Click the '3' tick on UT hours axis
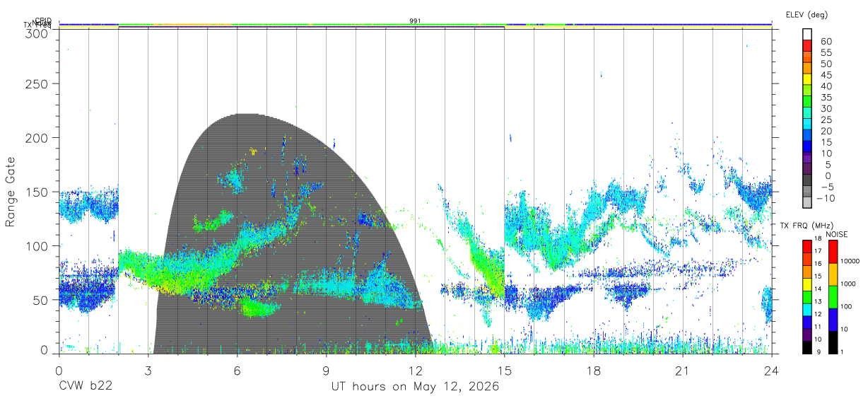This screenshot has width=868, height=401. click(148, 370)
